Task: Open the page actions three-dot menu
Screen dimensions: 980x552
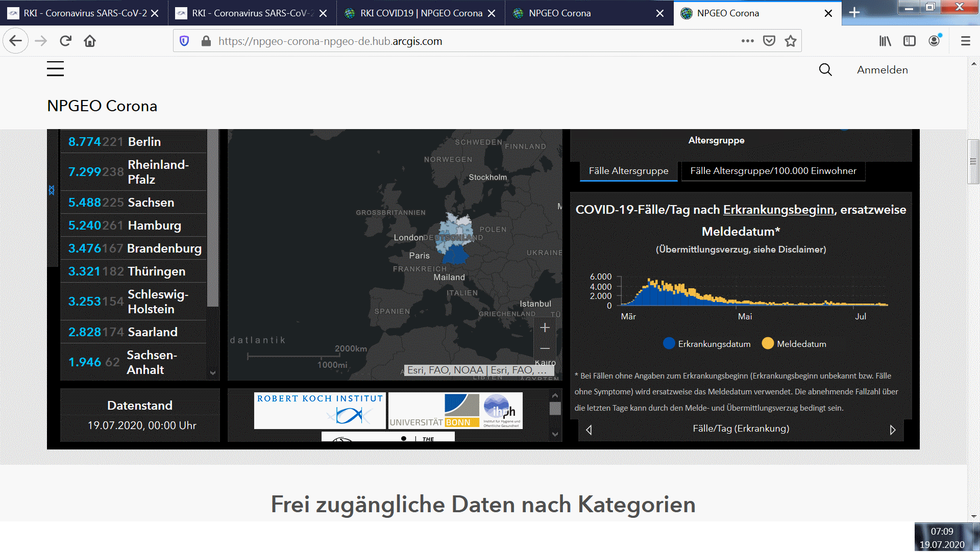Action: 747,41
